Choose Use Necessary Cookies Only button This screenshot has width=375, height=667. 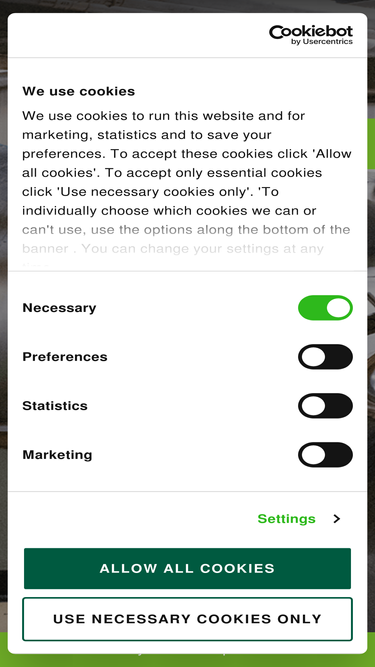tap(188, 619)
